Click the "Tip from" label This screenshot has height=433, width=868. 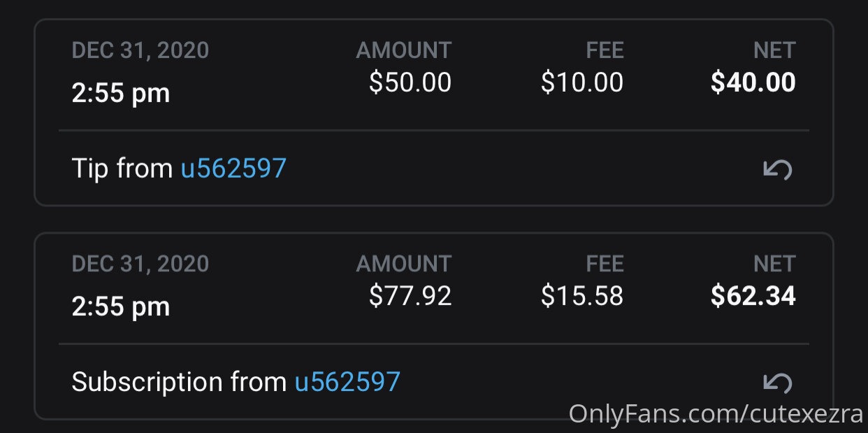122,169
